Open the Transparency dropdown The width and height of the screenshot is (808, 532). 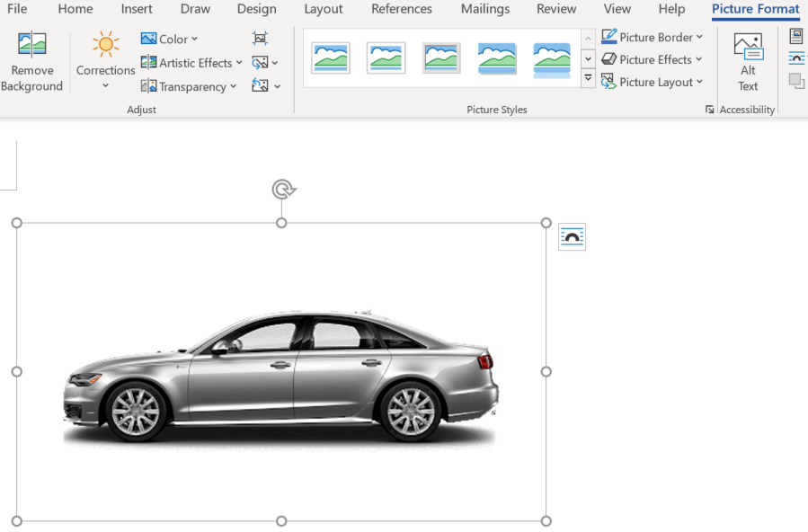click(x=189, y=86)
